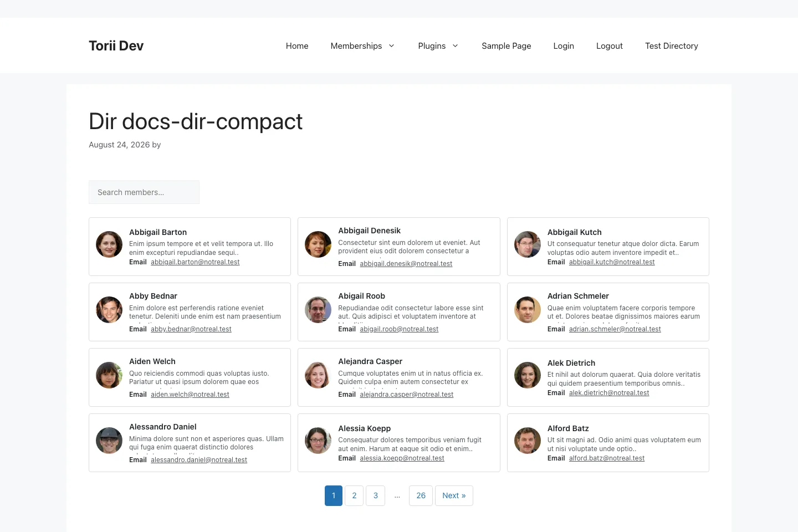Open Abby Bednar's avatar image

click(x=109, y=310)
